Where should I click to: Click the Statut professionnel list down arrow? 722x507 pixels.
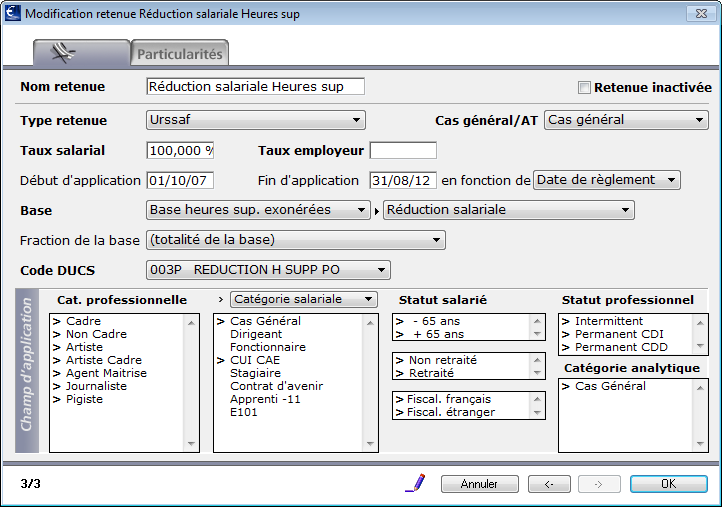pos(700,346)
